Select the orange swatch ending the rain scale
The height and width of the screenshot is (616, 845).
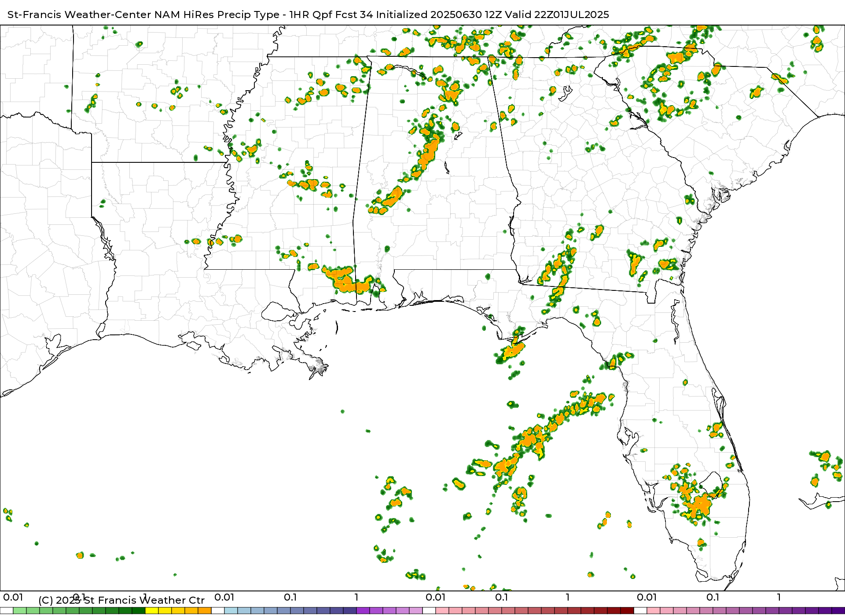point(205,611)
